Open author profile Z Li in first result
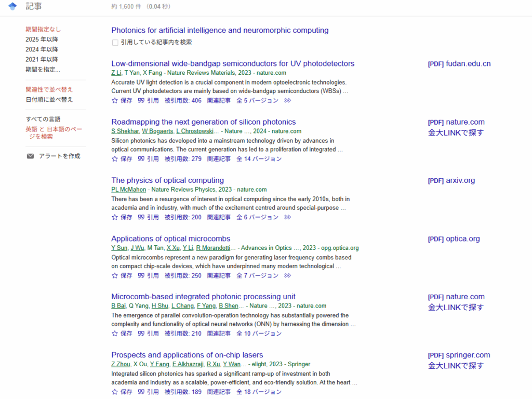The width and height of the screenshot is (532, 399). 116,73
